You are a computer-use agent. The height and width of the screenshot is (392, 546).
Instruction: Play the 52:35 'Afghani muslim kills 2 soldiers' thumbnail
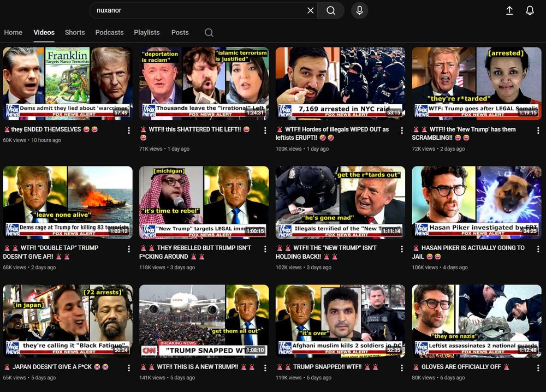340,321
